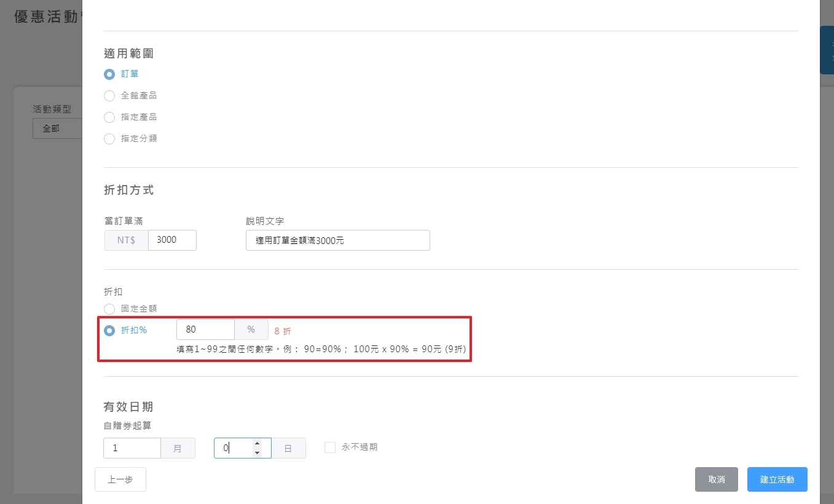Screen dimensions: 834x504
Task: Select the 指定產品 radio option
Action: click(x=109, y=117)
